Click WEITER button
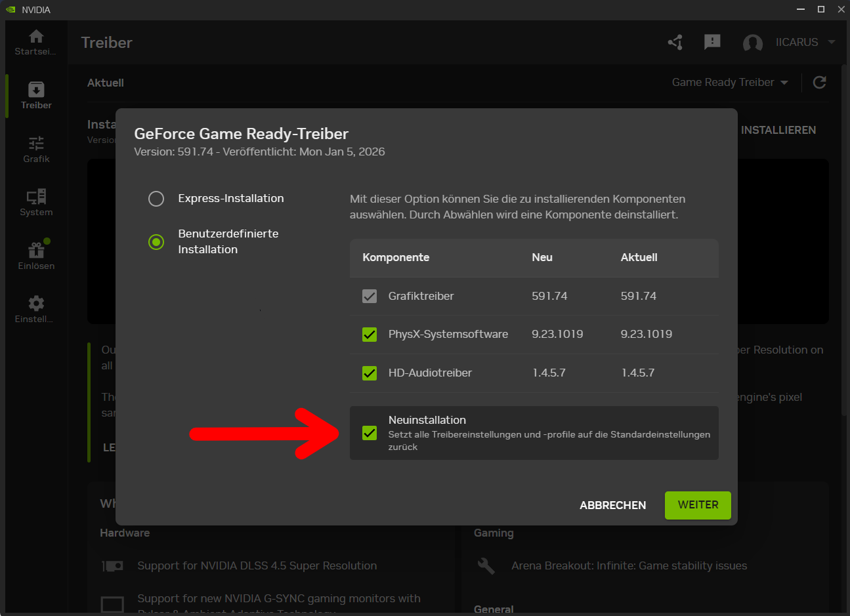This screenshot has height=616, width=850. click(x=698, y=505)
